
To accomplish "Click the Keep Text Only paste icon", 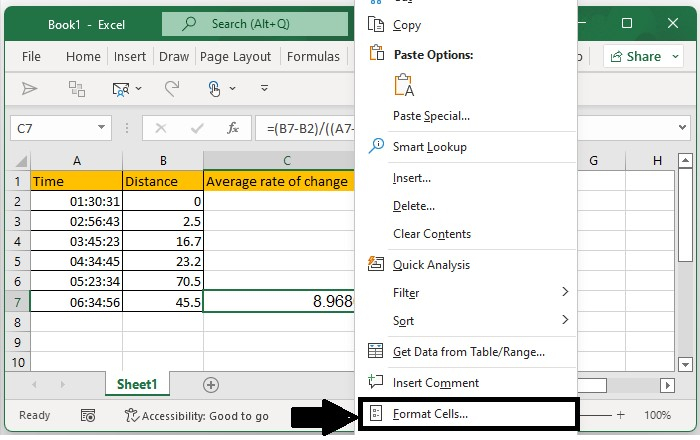I will click(x=404, y=85).
